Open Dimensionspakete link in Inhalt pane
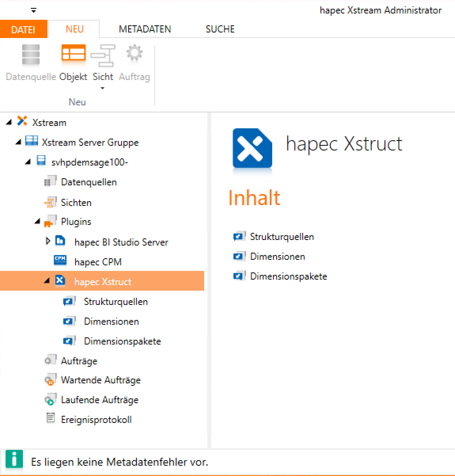This screenshot has height=476, width=455. 288,276
